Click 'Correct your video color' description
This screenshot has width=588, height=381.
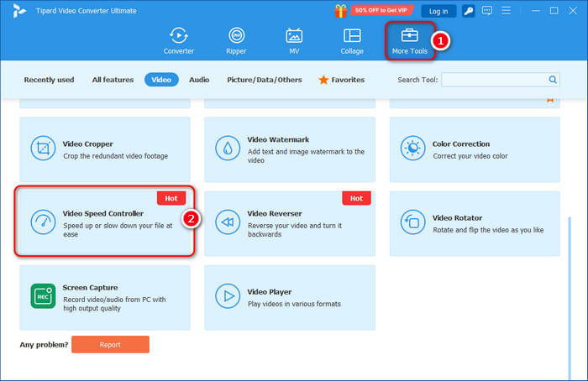point(470,156)
